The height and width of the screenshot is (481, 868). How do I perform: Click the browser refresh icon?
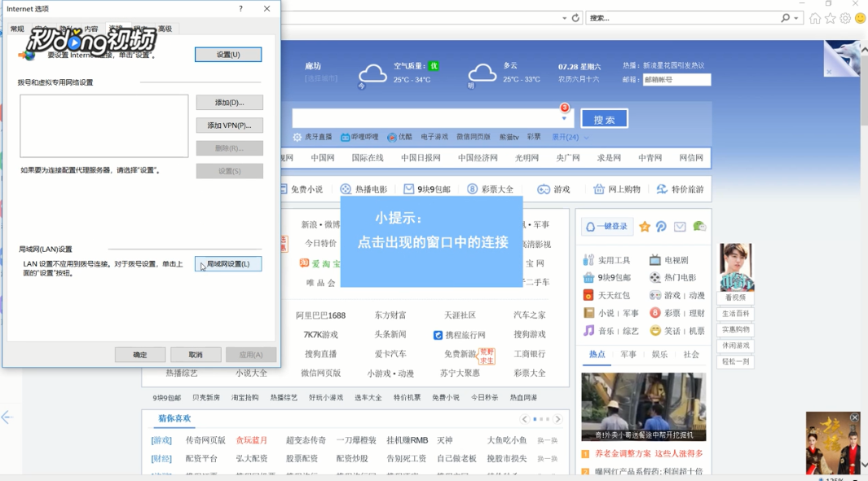(575, 18)
